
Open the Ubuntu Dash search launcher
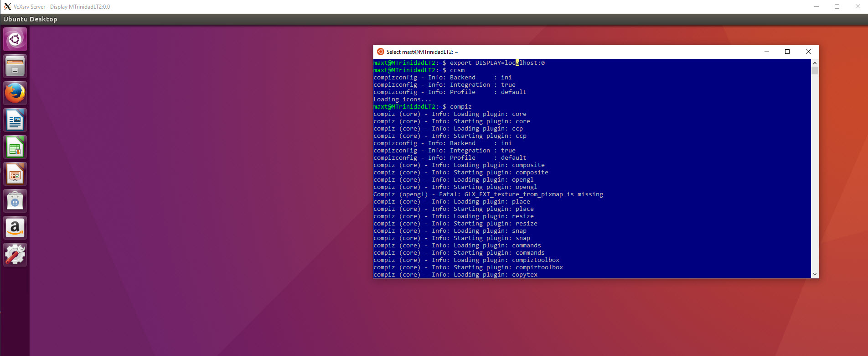tap(15, 39)
